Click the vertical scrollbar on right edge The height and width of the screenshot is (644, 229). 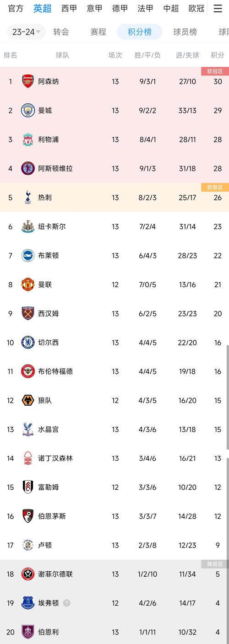pos(227,398)
